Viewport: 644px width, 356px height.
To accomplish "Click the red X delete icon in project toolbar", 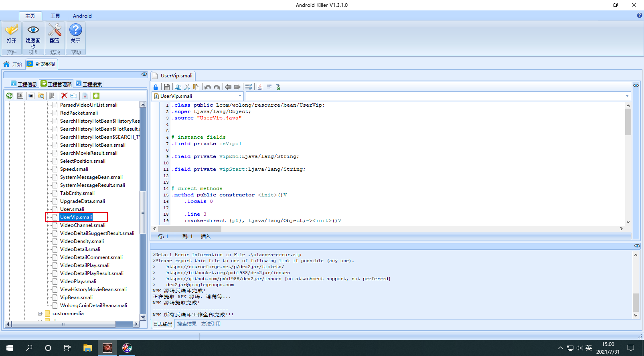I will click(64, 96).
